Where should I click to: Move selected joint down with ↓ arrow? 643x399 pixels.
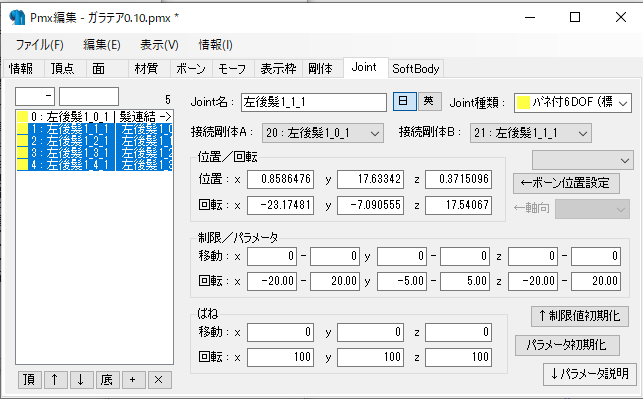[81, 380]
